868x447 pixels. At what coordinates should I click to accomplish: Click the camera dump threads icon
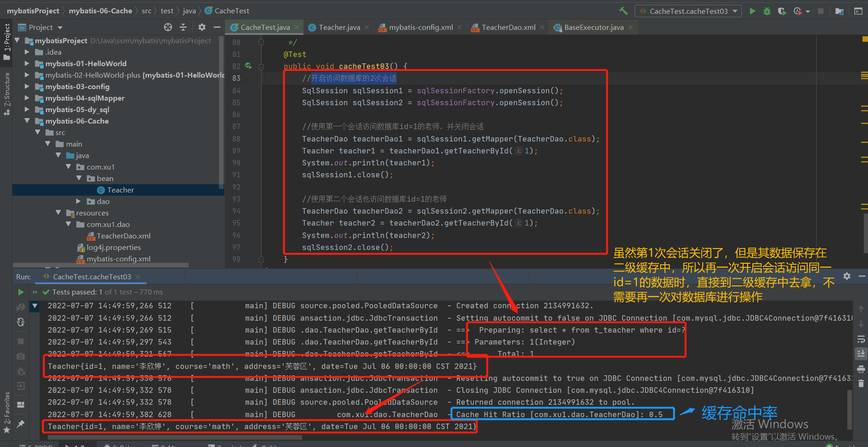coord(21,356)
